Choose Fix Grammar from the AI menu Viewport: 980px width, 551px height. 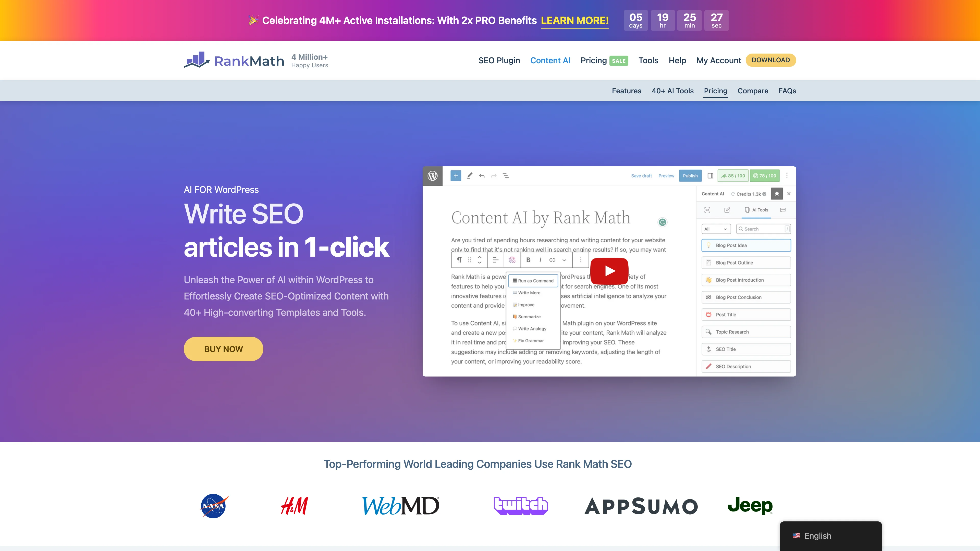click(528, 341)
